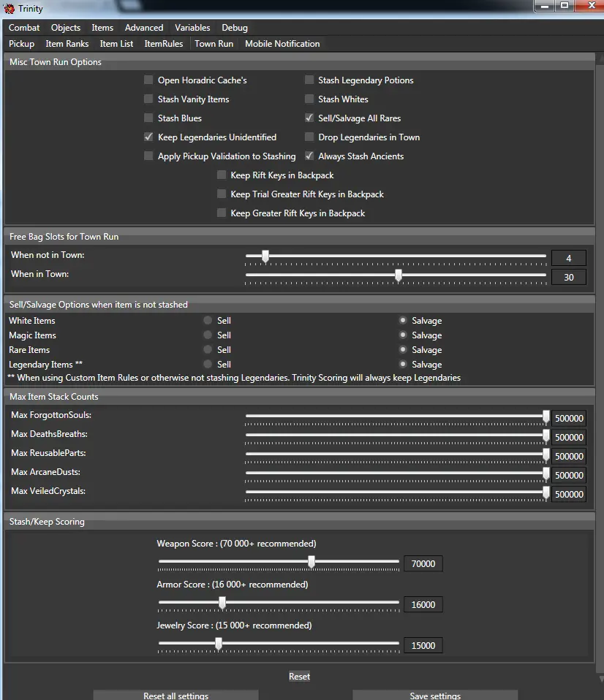Select Salvage for Rare Items
604x700 pixels.
pos(403,350)
